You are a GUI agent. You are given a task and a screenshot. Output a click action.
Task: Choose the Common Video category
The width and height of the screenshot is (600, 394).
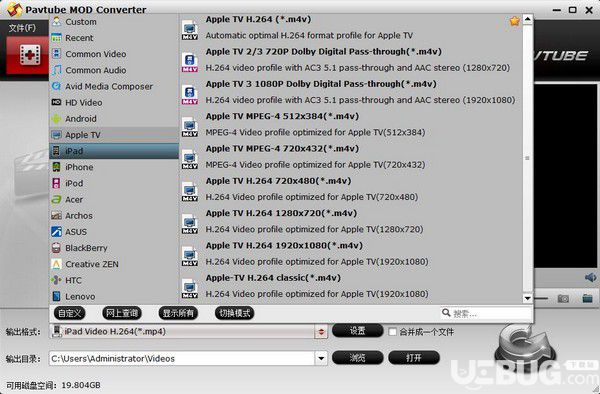(x=114, y=54)
